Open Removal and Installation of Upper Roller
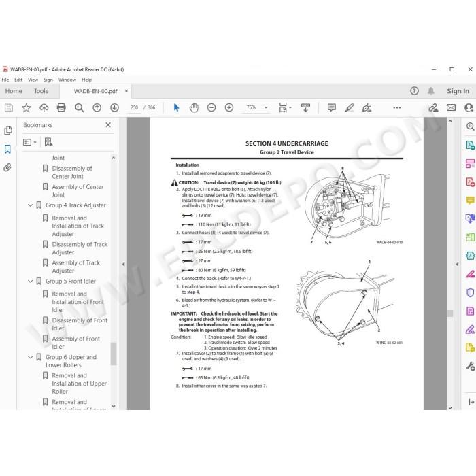Viewport: 476px width, 476px height. 79,384
